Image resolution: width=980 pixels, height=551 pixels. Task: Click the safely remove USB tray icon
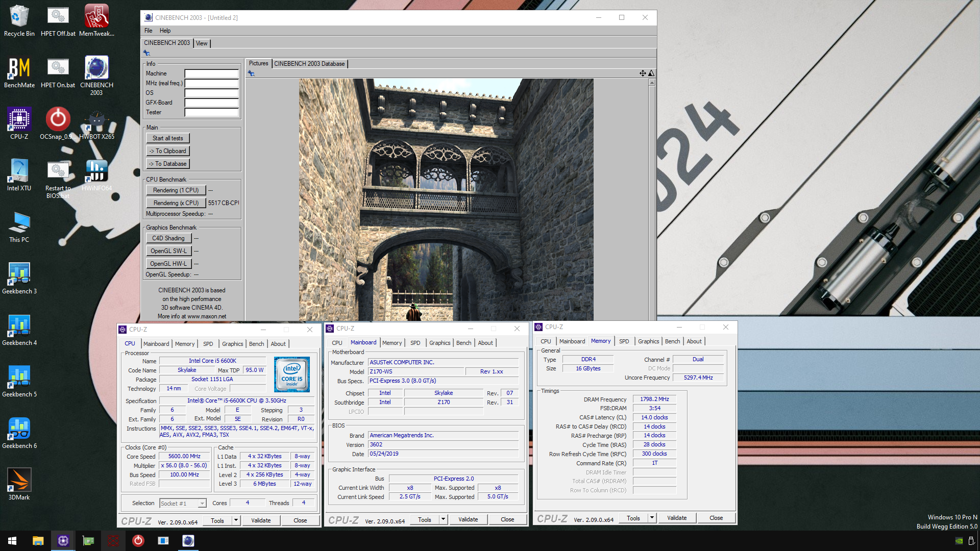971,541
